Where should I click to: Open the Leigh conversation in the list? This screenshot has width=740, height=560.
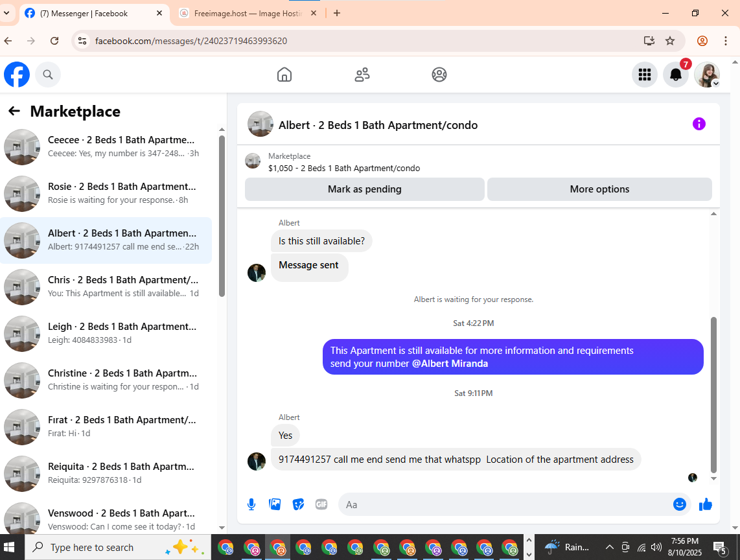(x=106, y=333)
